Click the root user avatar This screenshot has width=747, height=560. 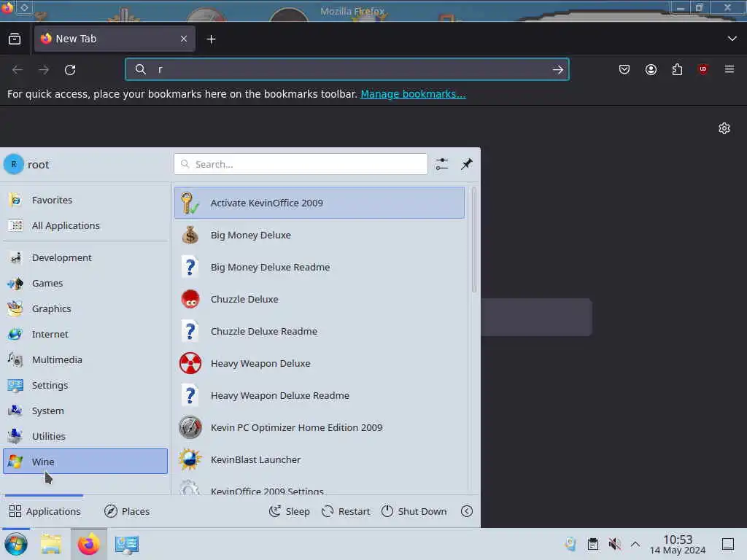14,164
